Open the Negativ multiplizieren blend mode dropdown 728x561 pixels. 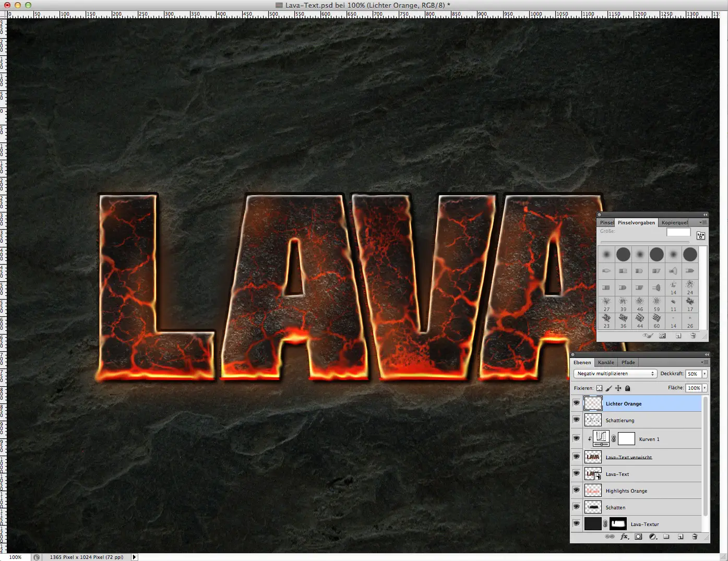(615, 373)
